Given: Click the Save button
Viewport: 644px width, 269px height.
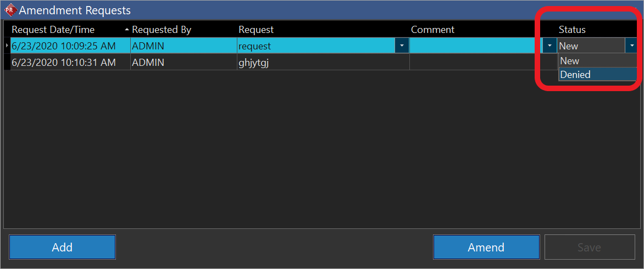Looking at the screenshot, I should point(589,247).
